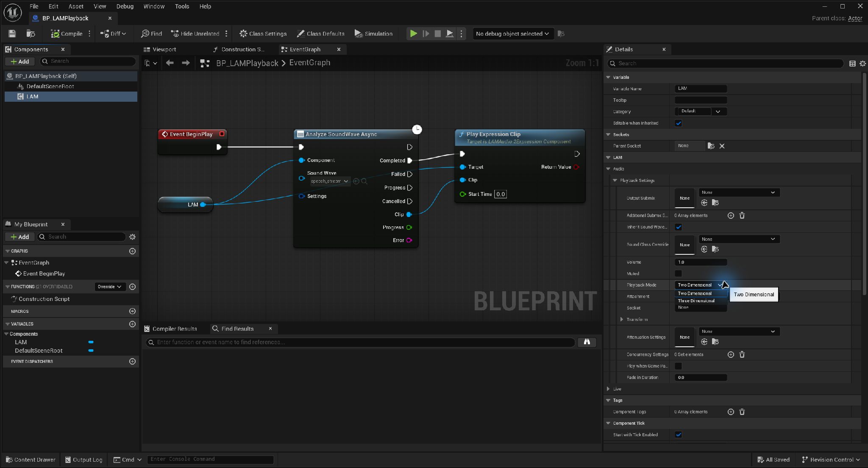Viewport: 868px width, 468px height.
Task: Close the EventGraph tab
Action: coord(339,49)
